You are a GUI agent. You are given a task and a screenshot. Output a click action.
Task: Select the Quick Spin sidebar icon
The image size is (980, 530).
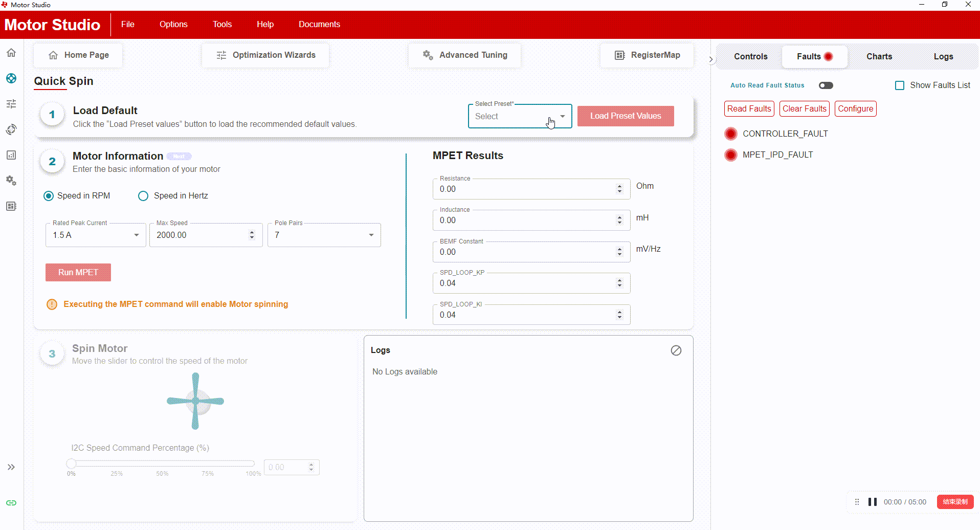[11, 78]
